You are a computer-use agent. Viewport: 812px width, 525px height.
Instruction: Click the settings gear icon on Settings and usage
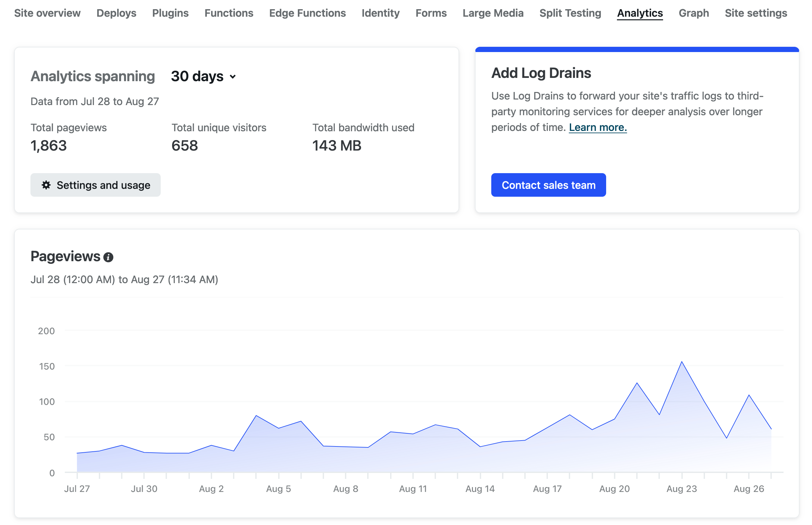click(x=47, y=185)
